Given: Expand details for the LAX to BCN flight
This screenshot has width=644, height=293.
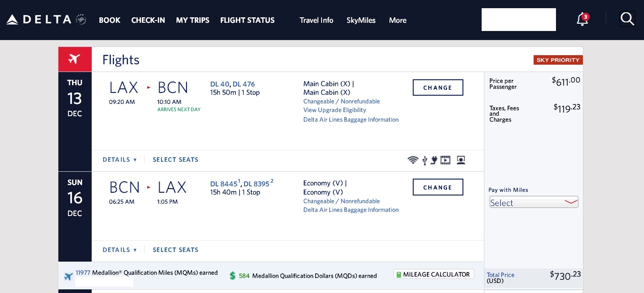Looking at the screenshot, I should tap(119, 159).
